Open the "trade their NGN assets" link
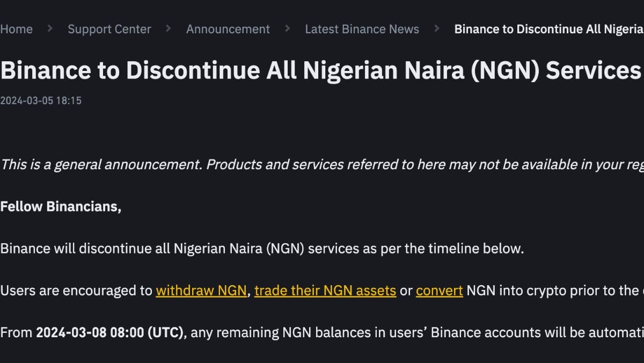 325,291
